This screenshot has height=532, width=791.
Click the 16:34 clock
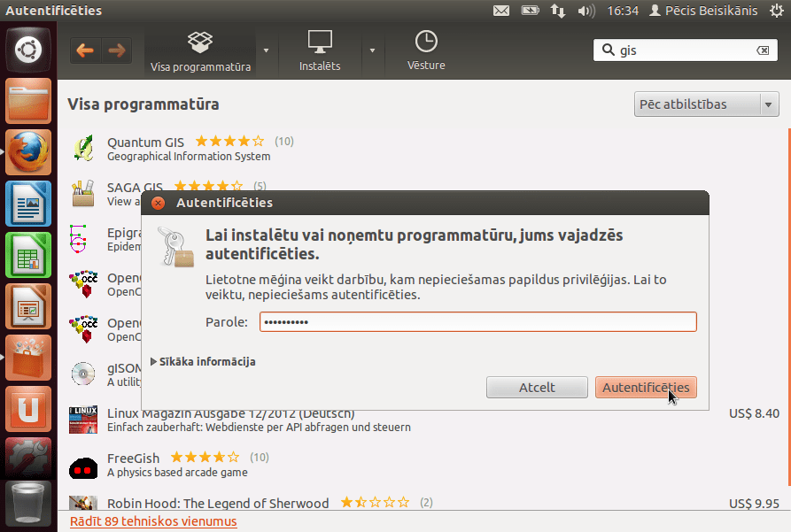coord(623,11)
